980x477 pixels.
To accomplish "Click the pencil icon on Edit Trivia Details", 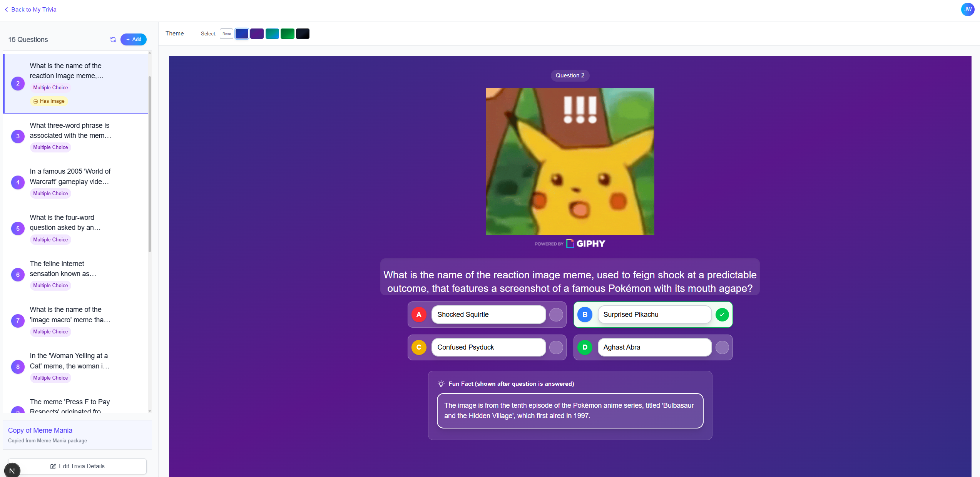I will (x=53, y=466).
